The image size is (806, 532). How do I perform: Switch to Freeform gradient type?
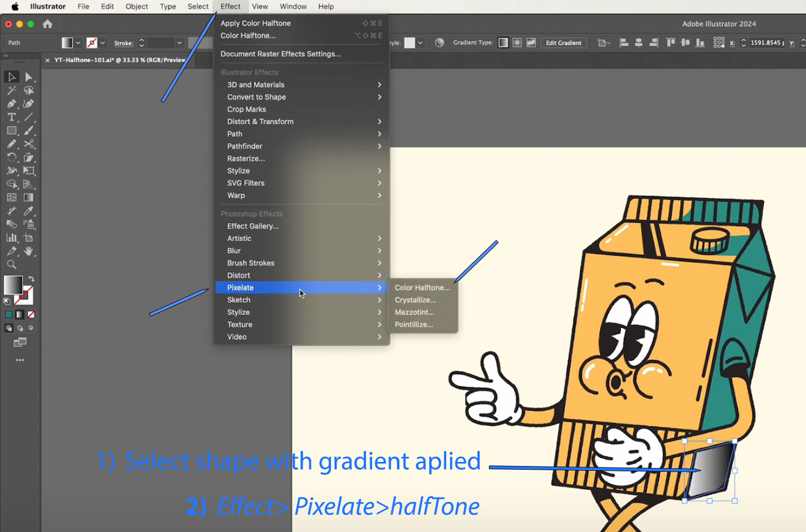pyautogui.click(x=531, y=43)
